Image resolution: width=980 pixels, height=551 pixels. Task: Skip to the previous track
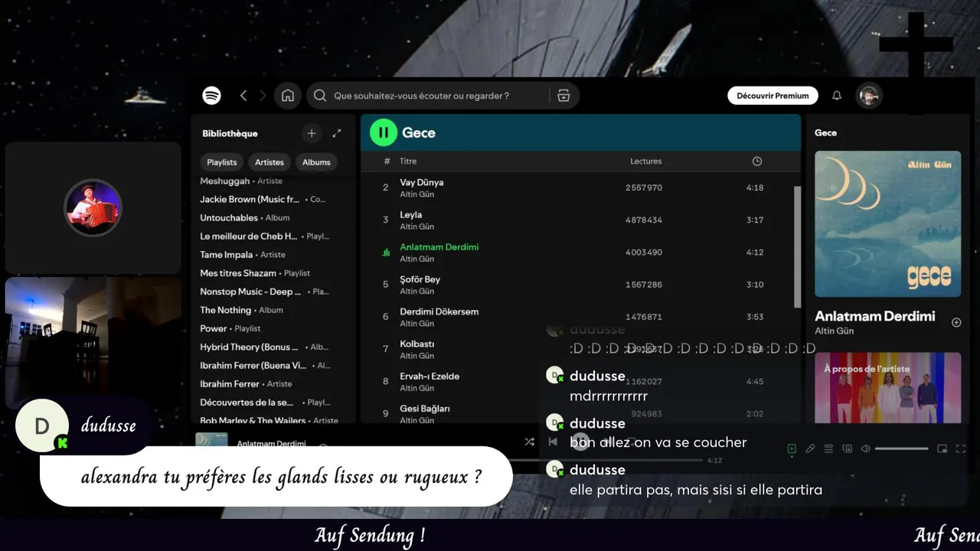point(553,442)
